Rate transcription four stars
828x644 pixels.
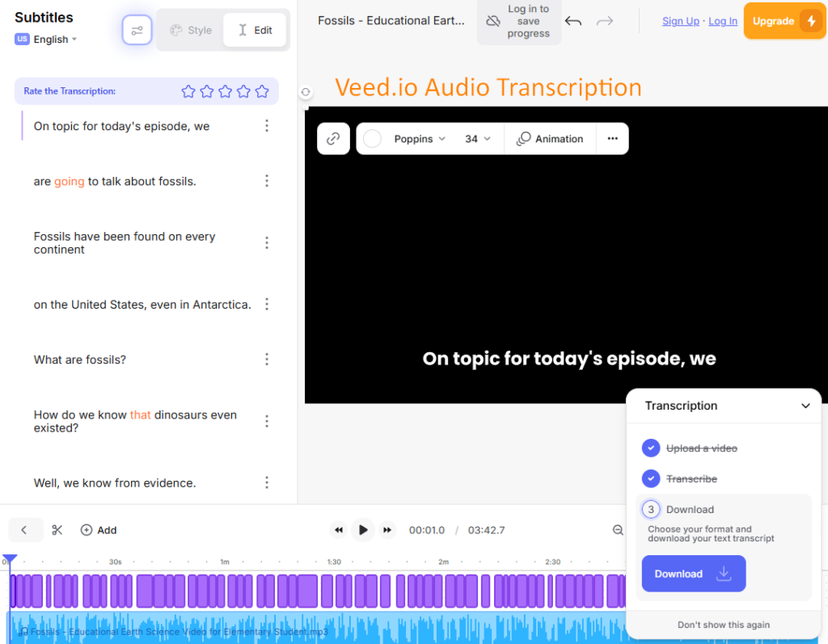coord(243,91)
